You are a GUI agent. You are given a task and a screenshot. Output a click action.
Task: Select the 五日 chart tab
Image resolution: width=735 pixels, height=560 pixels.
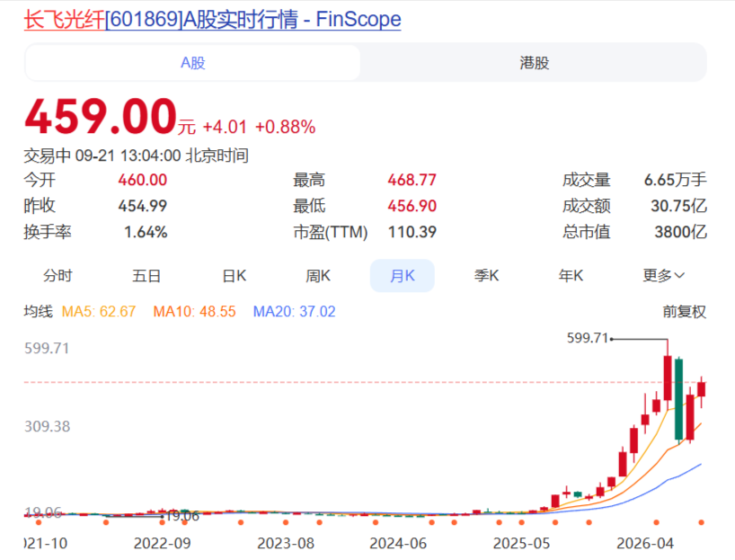point(146,276)
